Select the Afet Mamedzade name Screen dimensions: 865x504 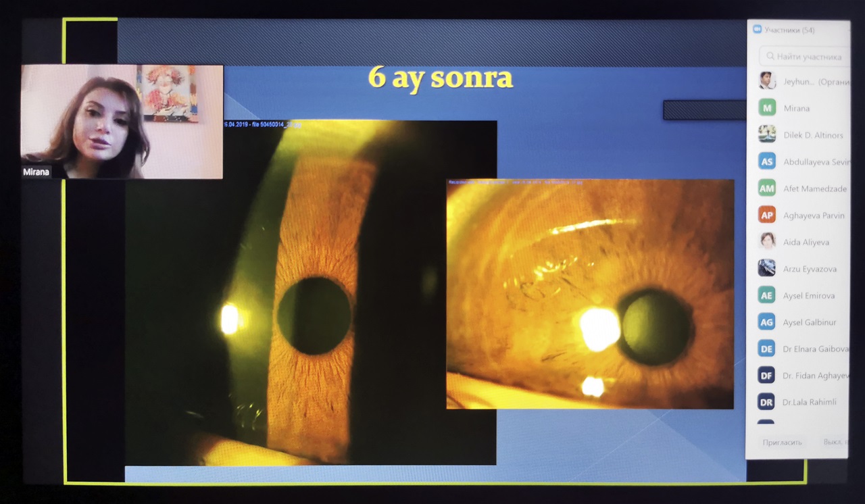click(815, 188)
